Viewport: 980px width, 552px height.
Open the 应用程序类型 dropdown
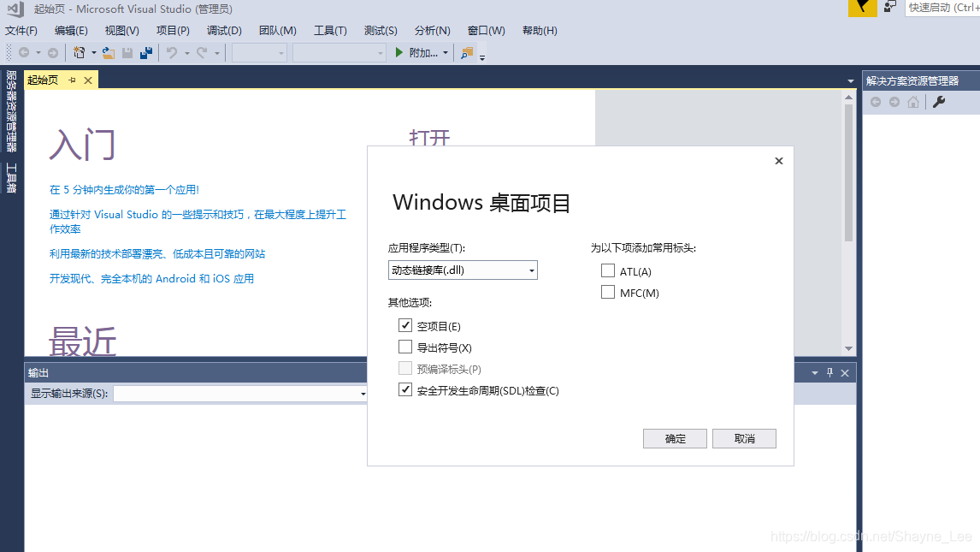coord(463,270)
